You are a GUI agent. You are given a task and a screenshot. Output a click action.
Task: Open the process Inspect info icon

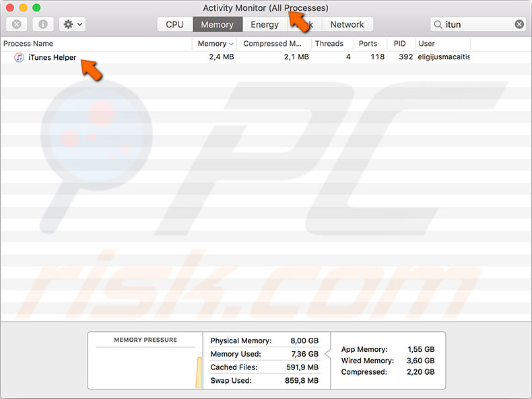tap(42, 24)
